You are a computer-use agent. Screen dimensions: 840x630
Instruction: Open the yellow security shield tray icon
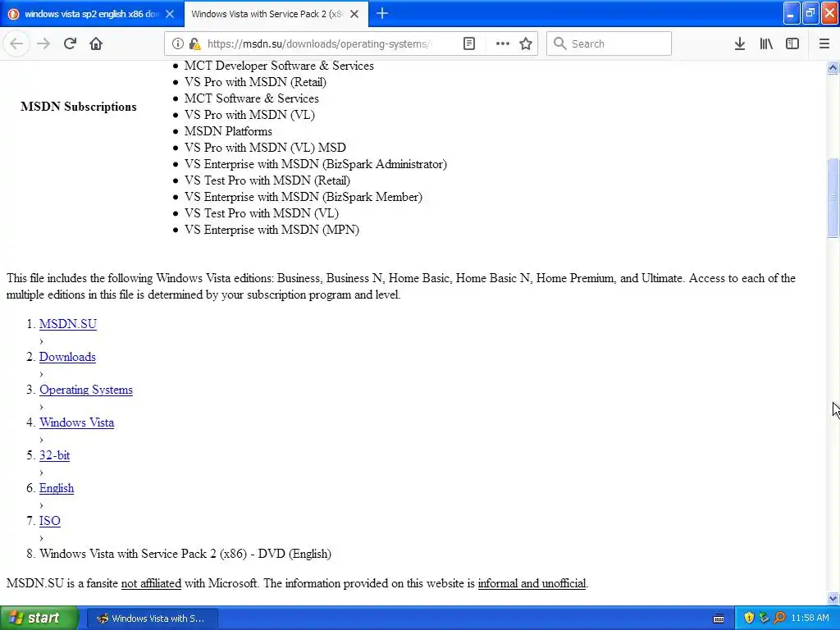pos(749,618)
